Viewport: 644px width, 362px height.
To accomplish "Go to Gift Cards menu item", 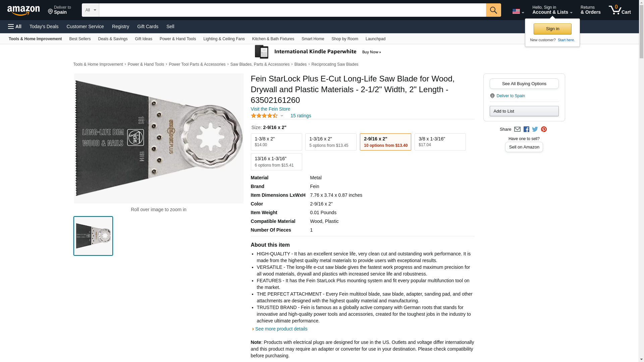I will (x=148, y=26).
